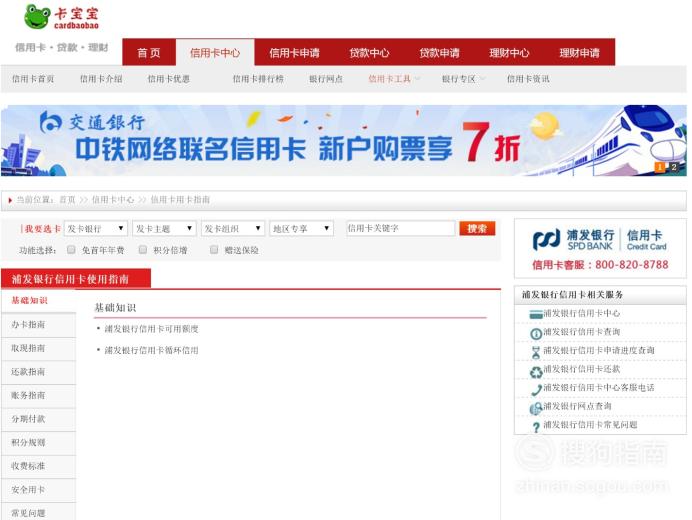Click the hourglass icon beside 申请进度查询

(536, 352)
